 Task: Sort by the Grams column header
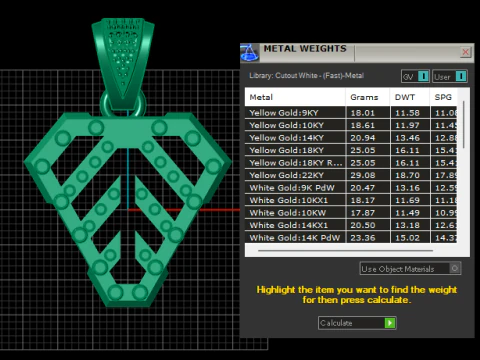(x=368, y=97)
